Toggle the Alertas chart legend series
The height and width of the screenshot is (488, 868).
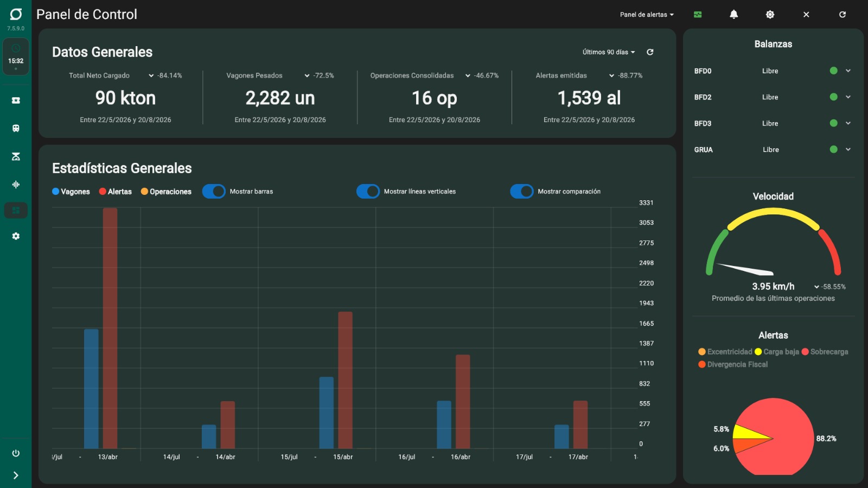[x=116, y=192]
